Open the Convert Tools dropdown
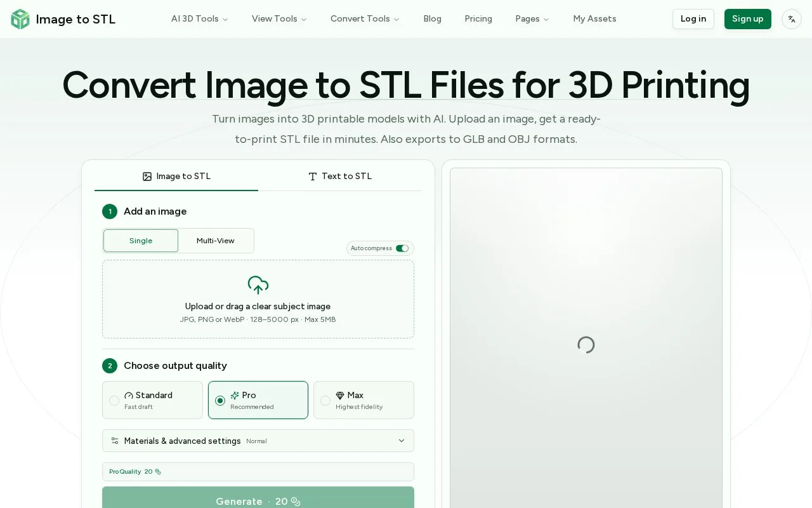 tap(365, 19)
